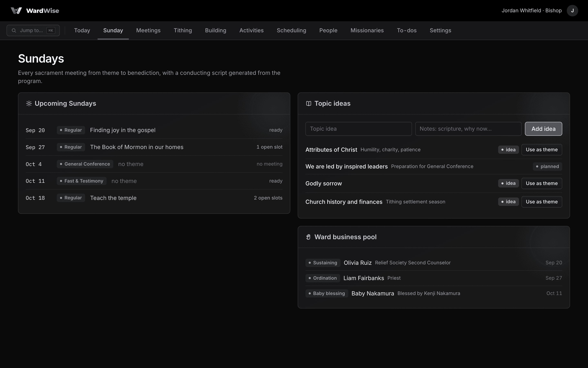Click the Add idea button
Viewport: 588px width, 368px height.
543,129
